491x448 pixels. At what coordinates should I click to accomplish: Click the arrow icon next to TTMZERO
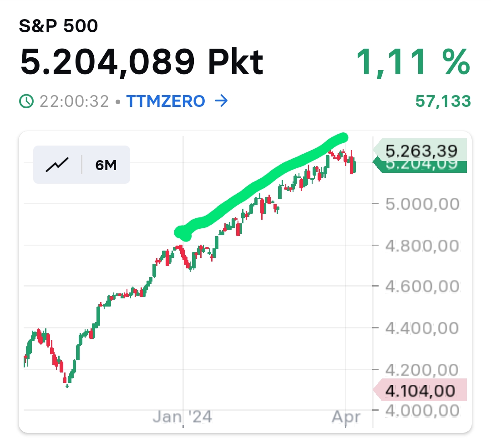pos(221,101)
